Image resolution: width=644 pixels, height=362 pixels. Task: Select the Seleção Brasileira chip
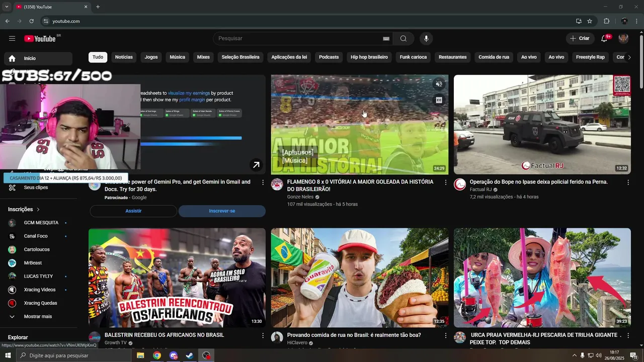point(240,57)
